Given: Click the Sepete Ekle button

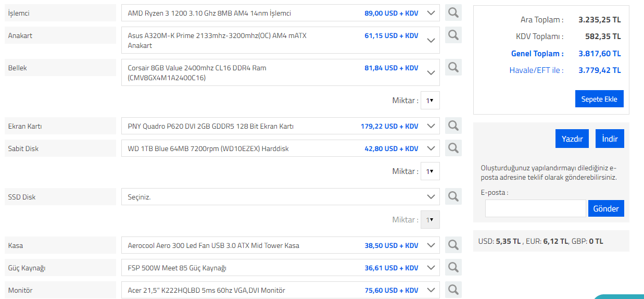Looking at the screenshot, I should click(x=599, y=99).
